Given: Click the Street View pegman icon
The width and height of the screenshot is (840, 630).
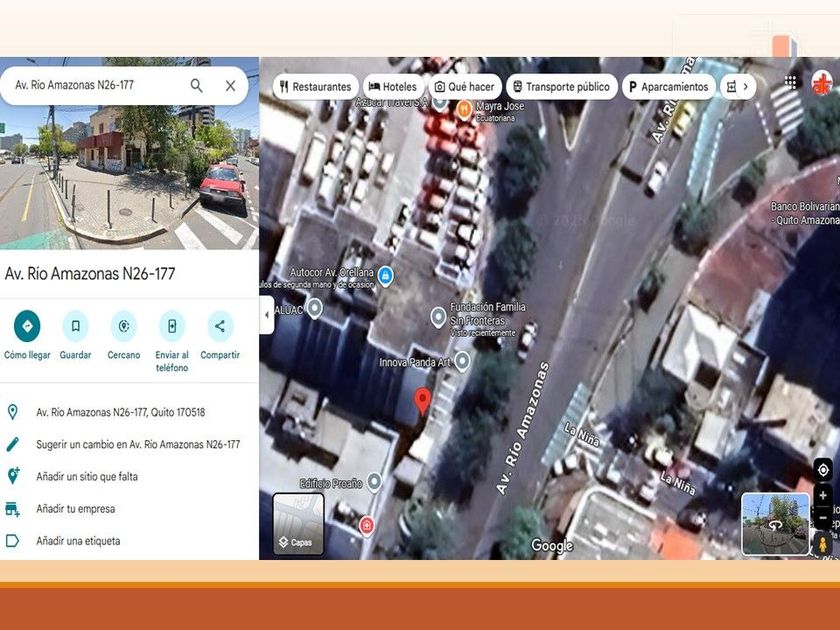Looking at the screenshot, I should click(823, 544).
